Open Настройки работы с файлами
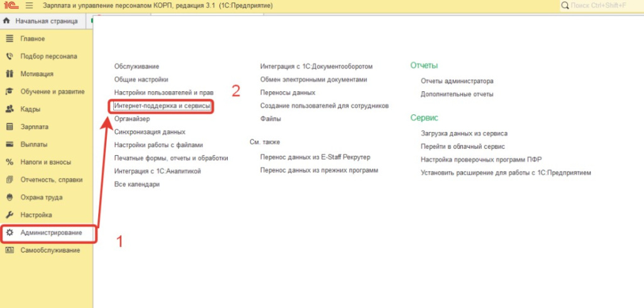644x308 pixels. click(x=158, y=145)
